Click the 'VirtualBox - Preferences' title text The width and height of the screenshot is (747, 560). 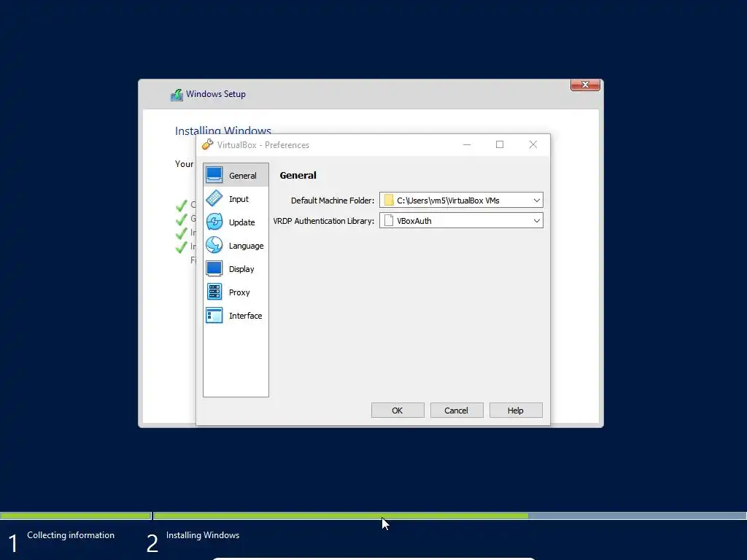coord(263,145)
